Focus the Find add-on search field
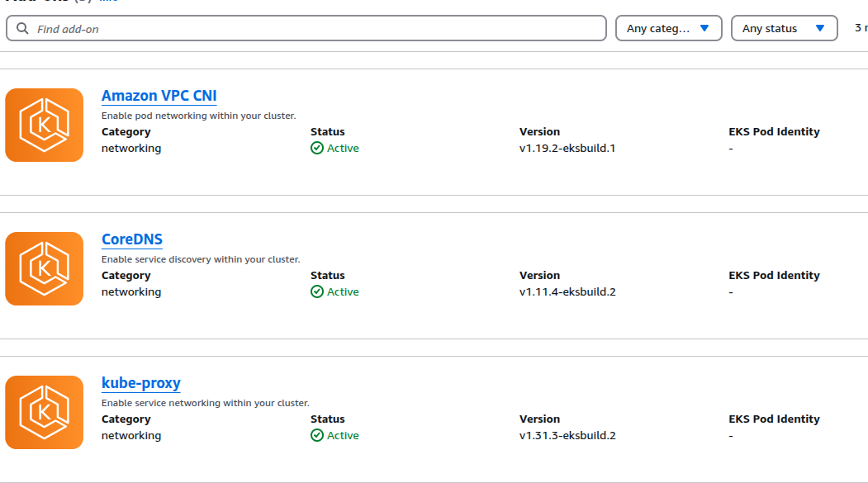Image resolution: width=868 pixels, height=483 pixels. point(306,28)
